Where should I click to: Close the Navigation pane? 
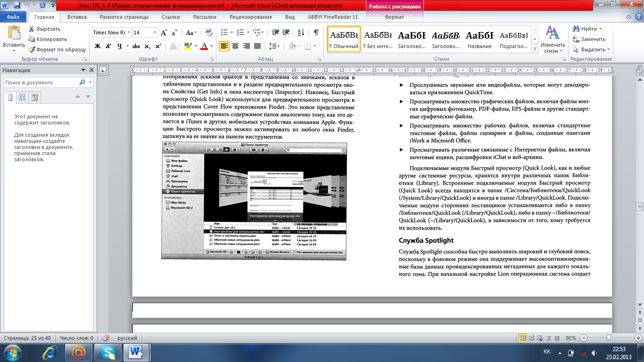click(x=91, y=70)
